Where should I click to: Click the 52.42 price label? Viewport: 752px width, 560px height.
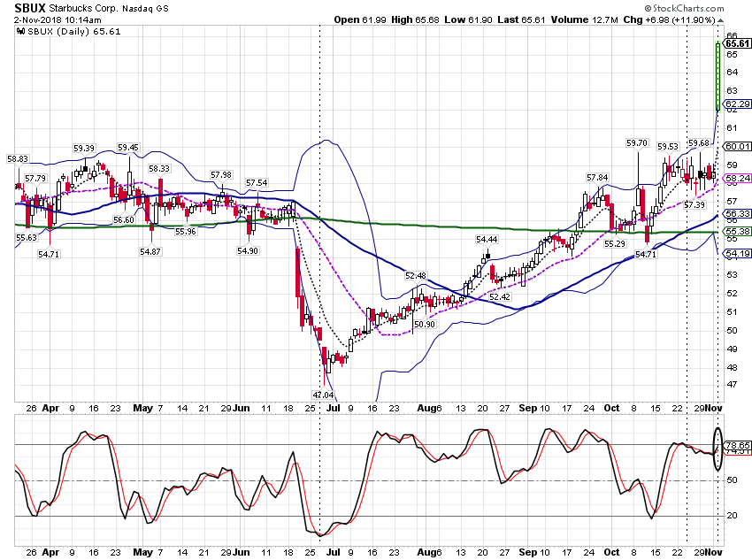click(x=499, y=296)
